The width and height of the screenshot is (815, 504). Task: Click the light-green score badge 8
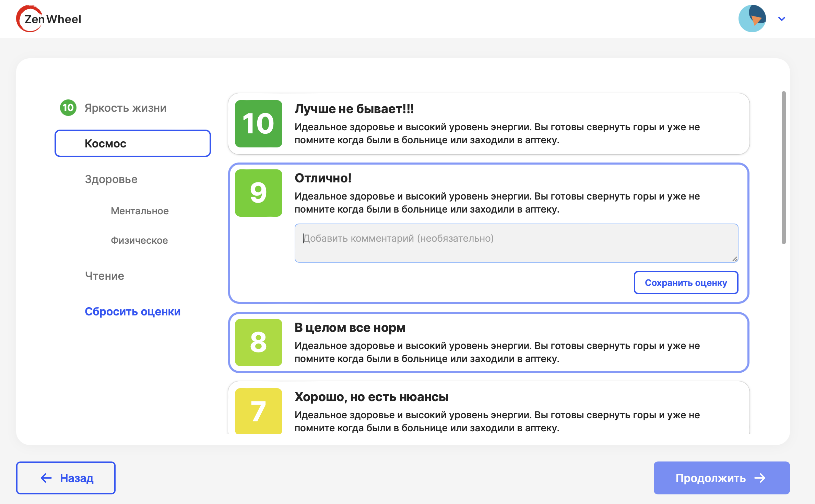258,343
